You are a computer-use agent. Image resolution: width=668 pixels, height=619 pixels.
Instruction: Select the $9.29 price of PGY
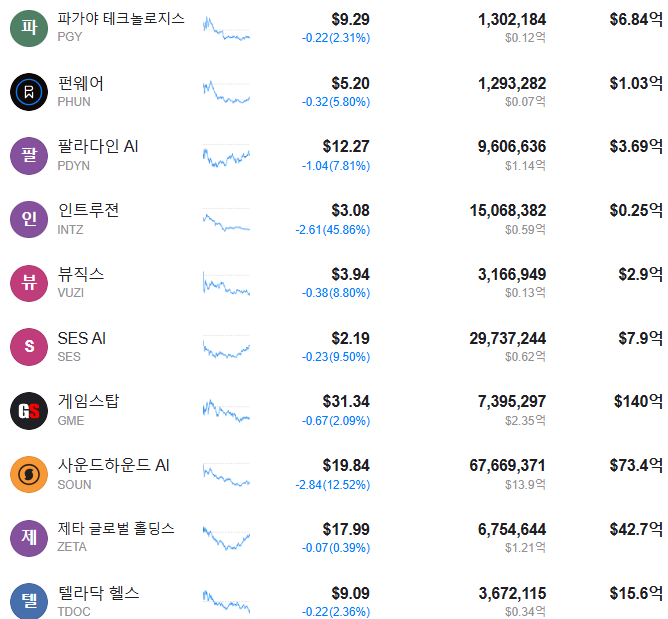(x=351, y=19)
